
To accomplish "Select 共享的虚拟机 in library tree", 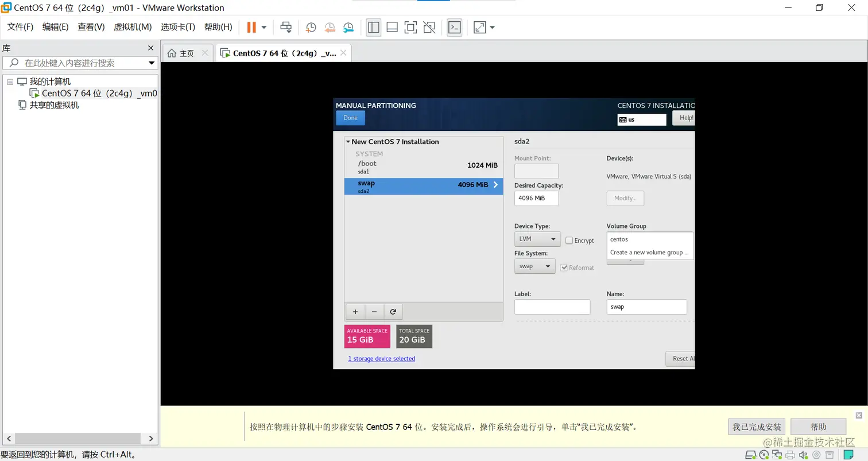I will click(49, 105).
